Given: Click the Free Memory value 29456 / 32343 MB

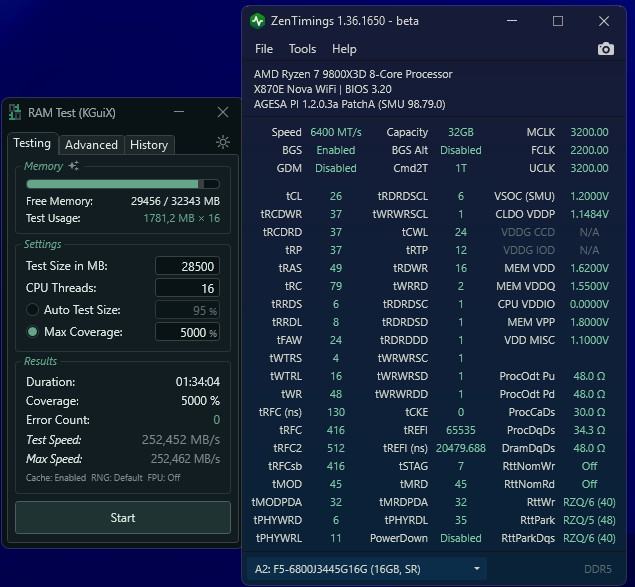Looking at the screenshot, I should point(175,201).
